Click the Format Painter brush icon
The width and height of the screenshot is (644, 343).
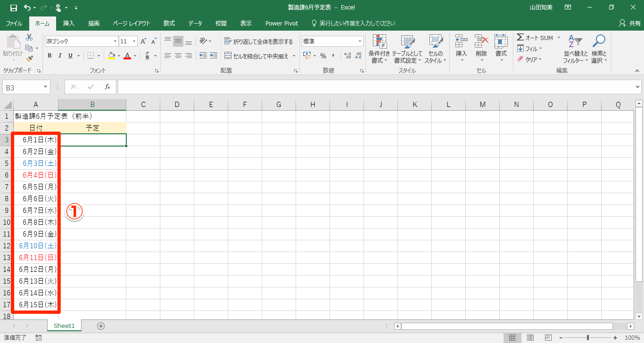29,59
